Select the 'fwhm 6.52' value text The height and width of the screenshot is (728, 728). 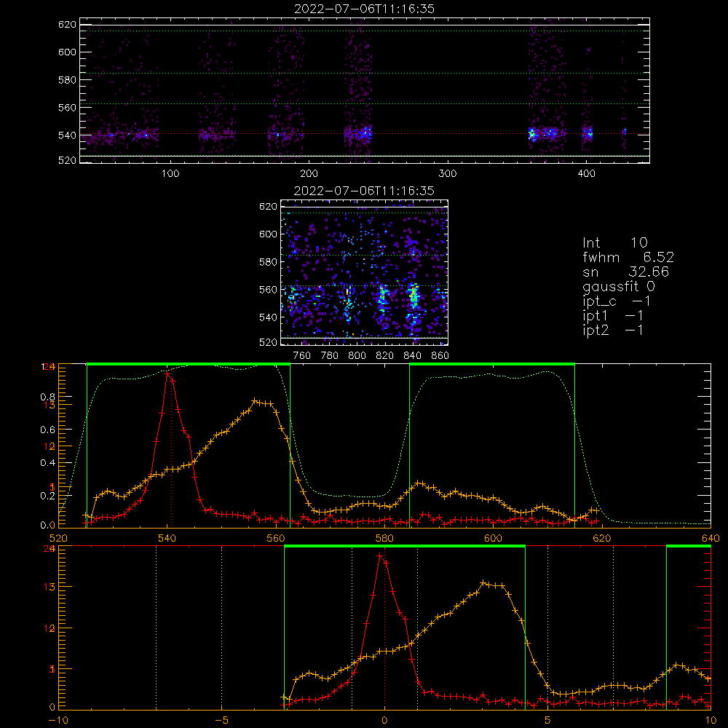pos(628,257)
